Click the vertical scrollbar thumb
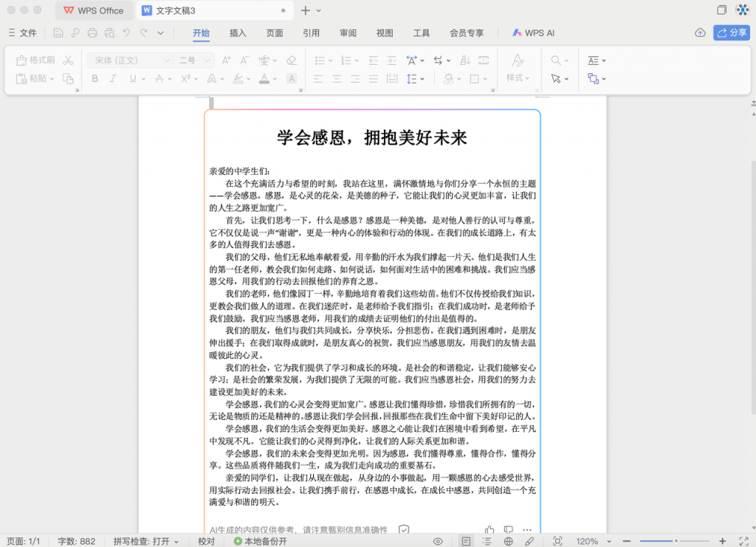Image resolution: width=756 pixels, height=547 pixels. click(x=753, y=288)
